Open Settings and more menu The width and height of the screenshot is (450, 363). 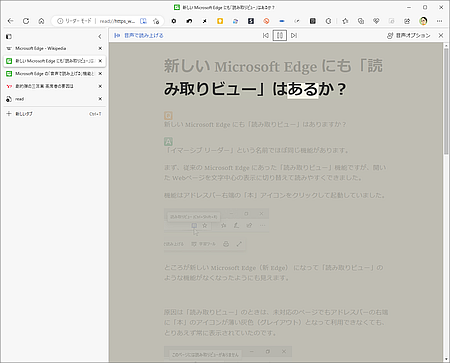pyautogui.click(x=439, y=21)
